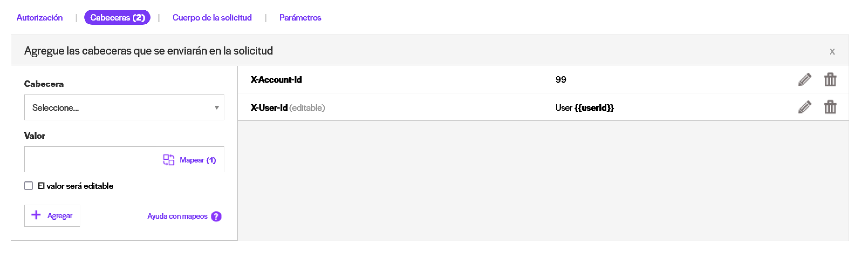Open the Cuerpo de la solicitud tab
This screenshot has height=264, width=868.
point(212,18)
